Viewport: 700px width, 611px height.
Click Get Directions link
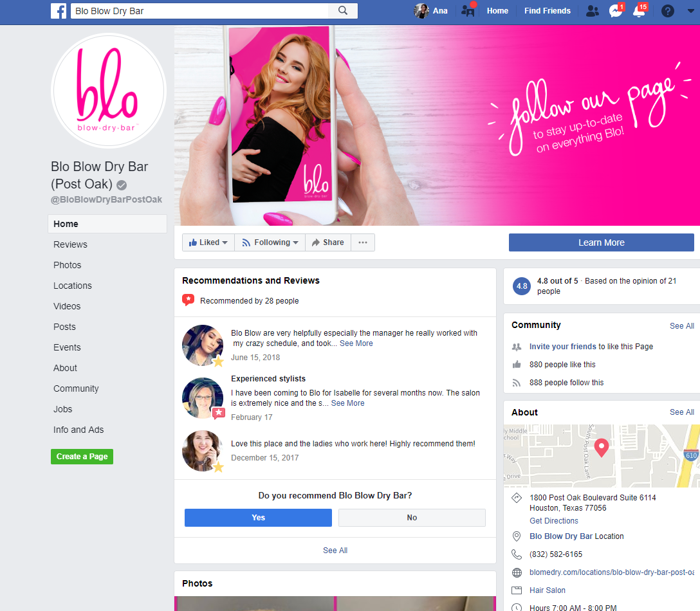click(x=553, y=521)
